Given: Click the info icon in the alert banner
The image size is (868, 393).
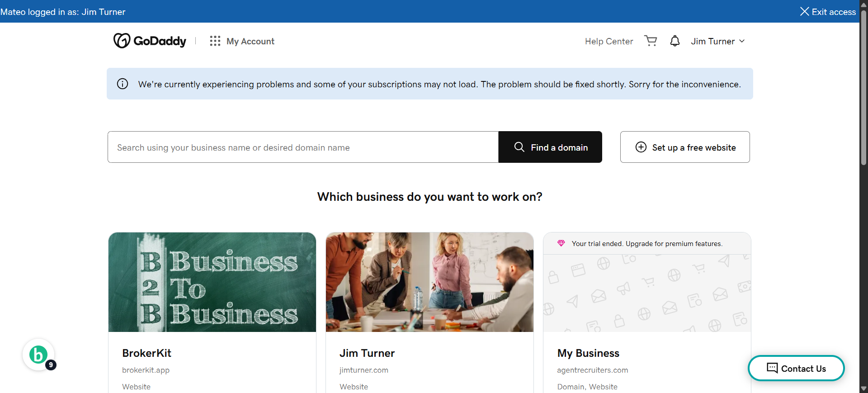Looking at the screenshot, I should [123, 84].
